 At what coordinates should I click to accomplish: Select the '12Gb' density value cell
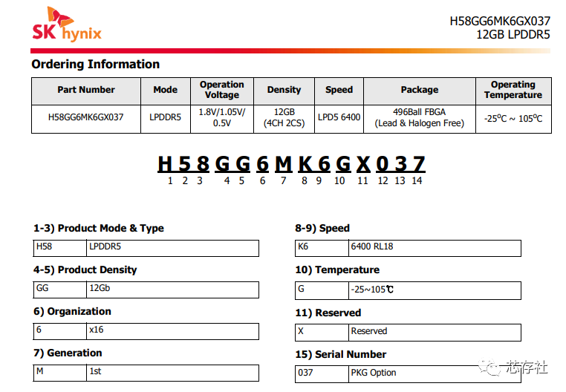pyautogui.click(x=172, y=290)
